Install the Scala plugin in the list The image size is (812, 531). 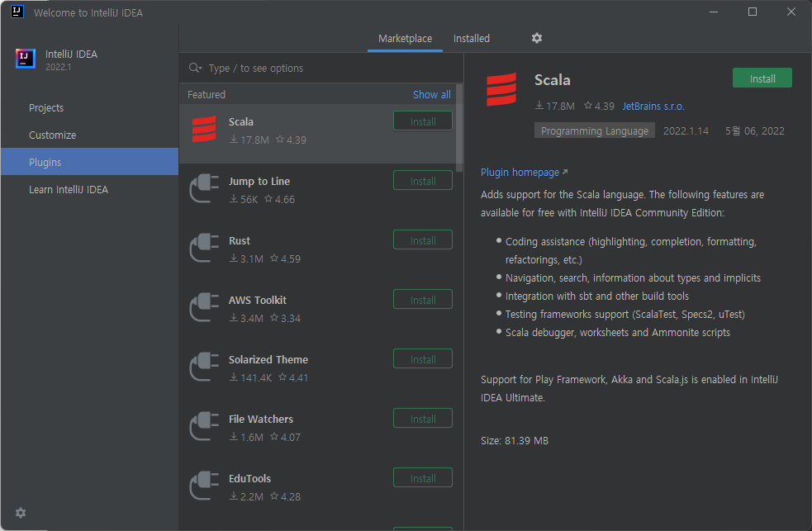pos(423,121)
